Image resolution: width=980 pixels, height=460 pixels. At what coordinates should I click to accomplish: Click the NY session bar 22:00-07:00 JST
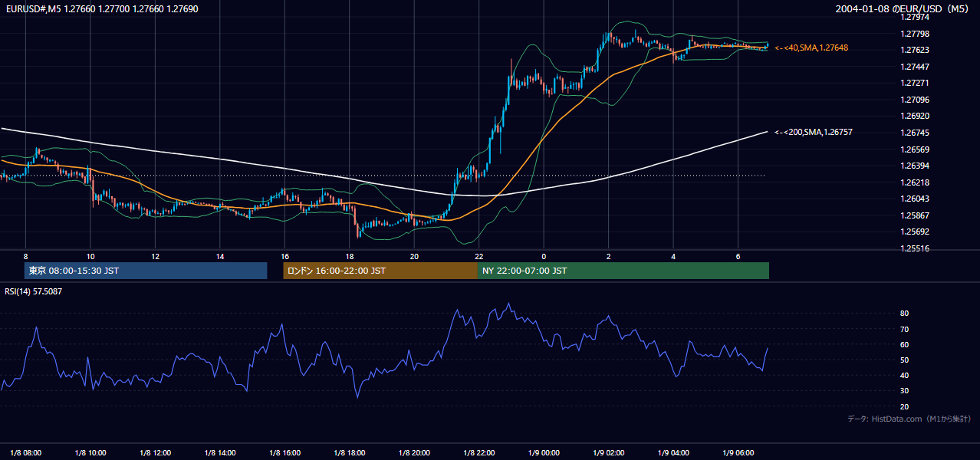pos(623,271)
